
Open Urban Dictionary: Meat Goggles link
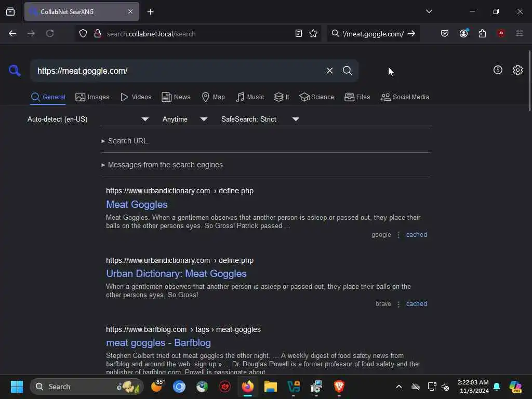(176, 274)
